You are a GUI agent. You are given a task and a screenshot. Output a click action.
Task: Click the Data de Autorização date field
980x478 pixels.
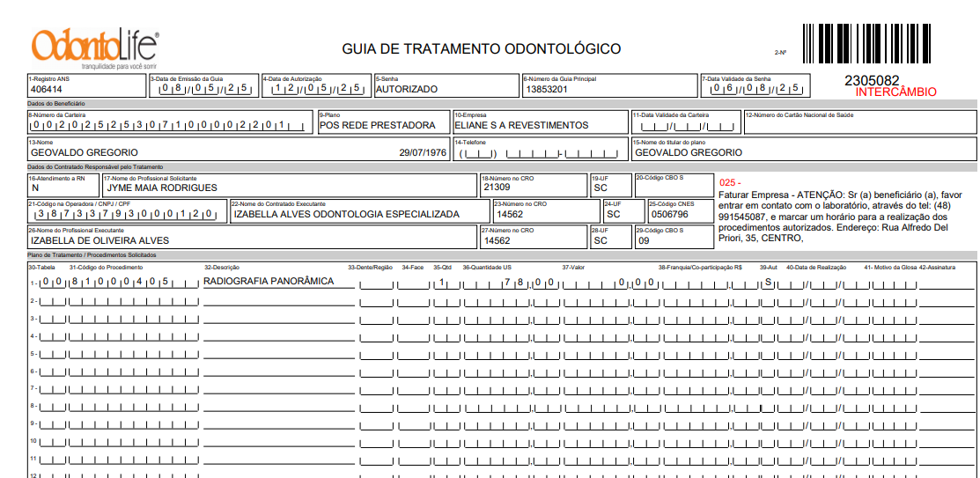pos(316,85)
